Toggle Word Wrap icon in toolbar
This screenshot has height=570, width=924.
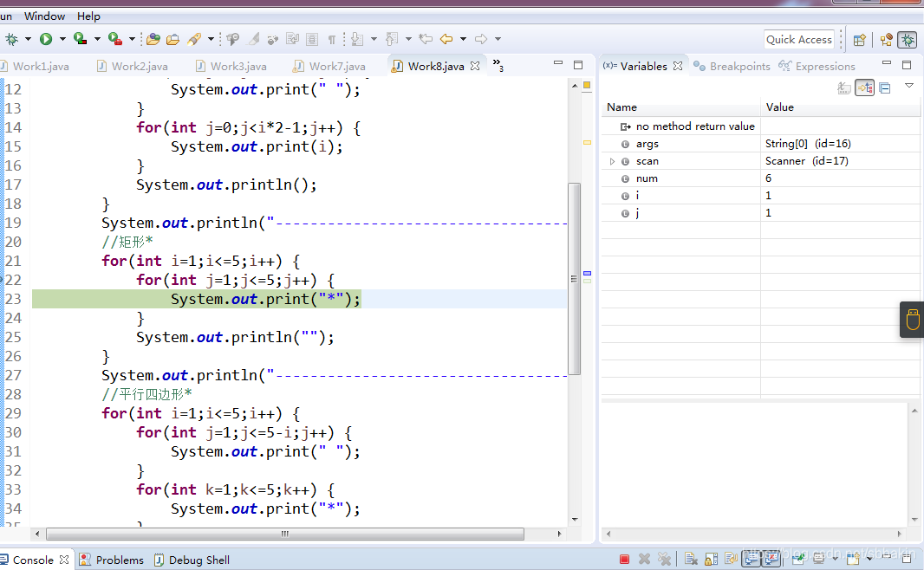(292, 40)
